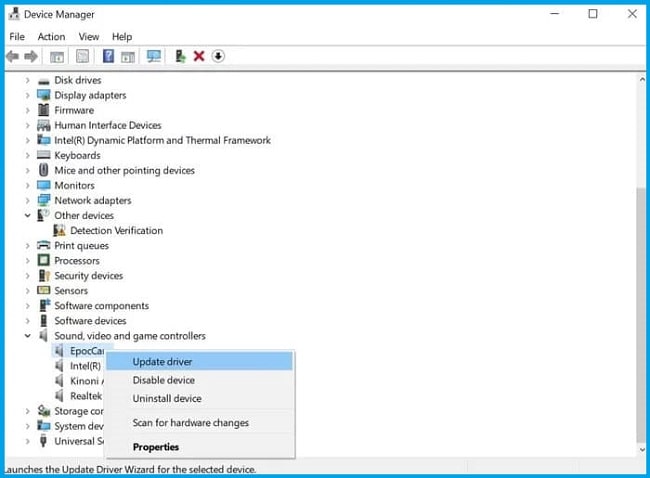Viewport: 650px width, 478px height.
Task: Select the EpocCam sound device
Action: (86, 351)
